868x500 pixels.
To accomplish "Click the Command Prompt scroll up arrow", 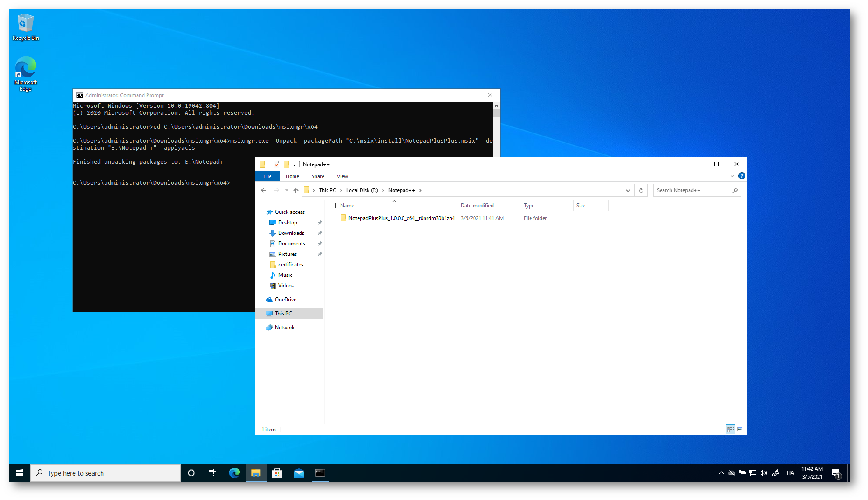I will (496, 106).
